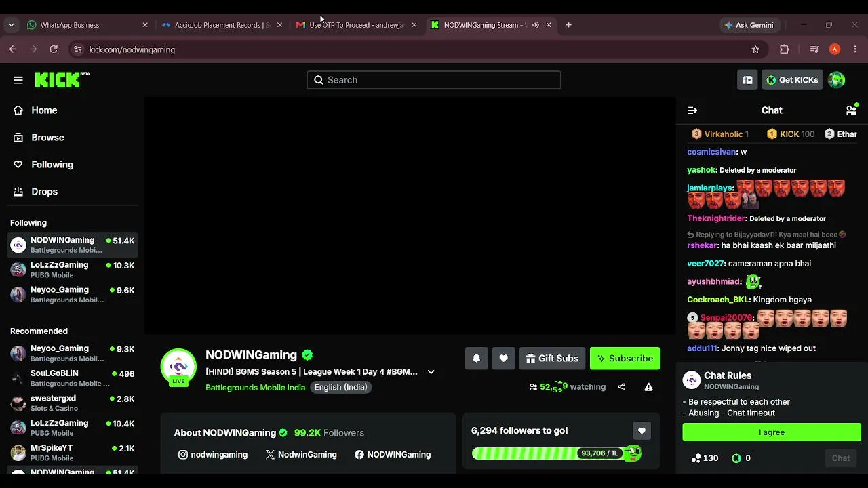The height and width of the screenshot is (488, 868).
Task: Expand the stream title dropdown
Action: pyautogui.click(x=431, y=372)
